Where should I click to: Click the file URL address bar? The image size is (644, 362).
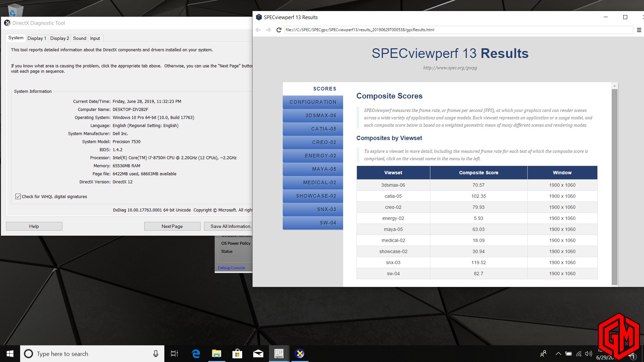click(459, 30)
